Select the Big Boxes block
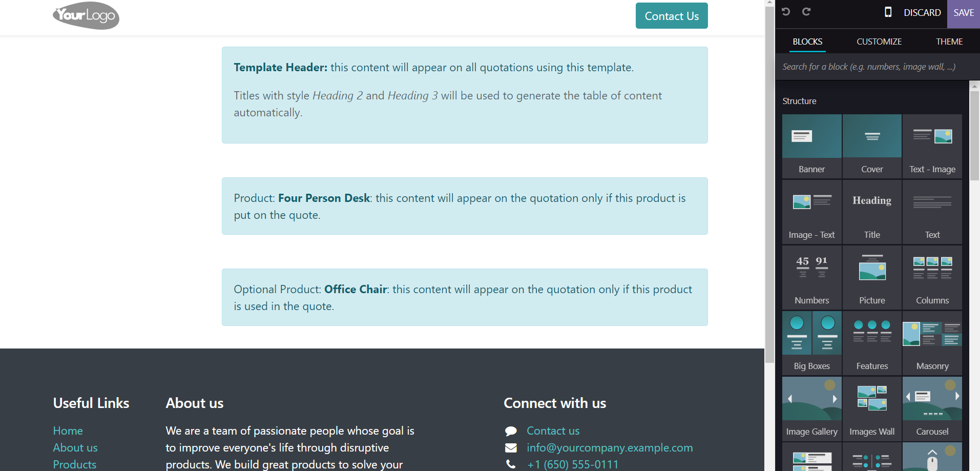 pyautogui.click(x=812, y=343)
